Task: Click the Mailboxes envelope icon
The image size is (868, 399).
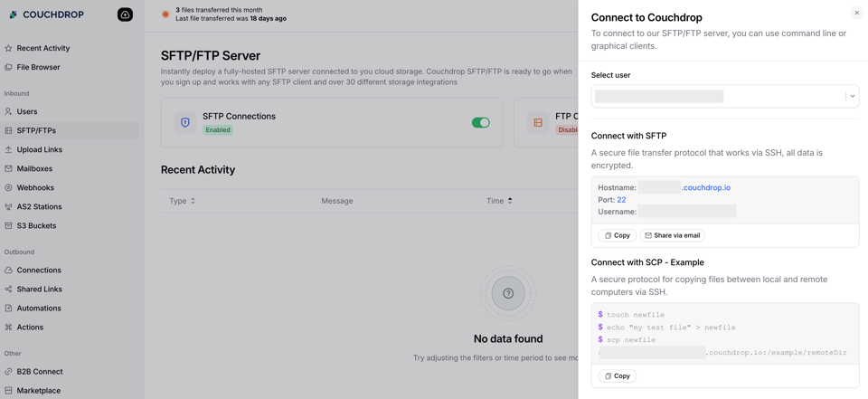Action: coord(8,168)
